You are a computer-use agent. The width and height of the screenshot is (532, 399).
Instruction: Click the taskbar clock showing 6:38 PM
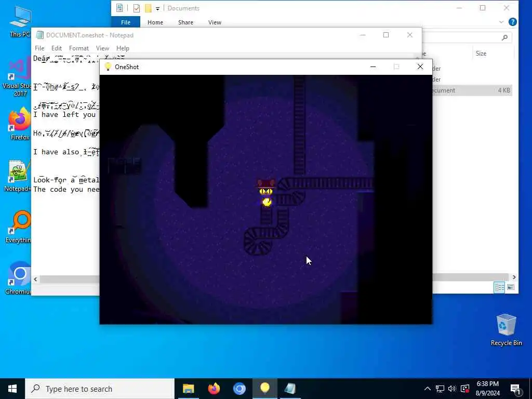pos(487,389)
